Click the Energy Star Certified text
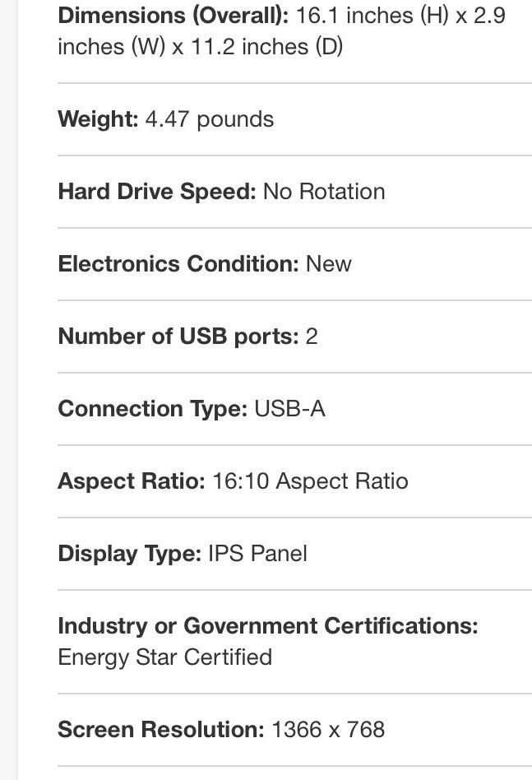This screenshot has height=780, width=532. coord(165,657)
